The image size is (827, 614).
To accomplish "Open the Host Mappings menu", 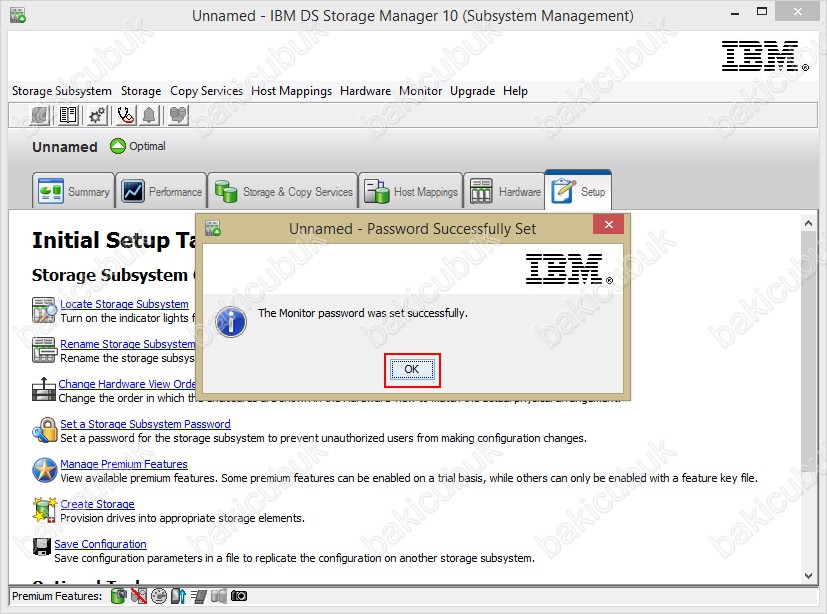I will pos(291,91).
